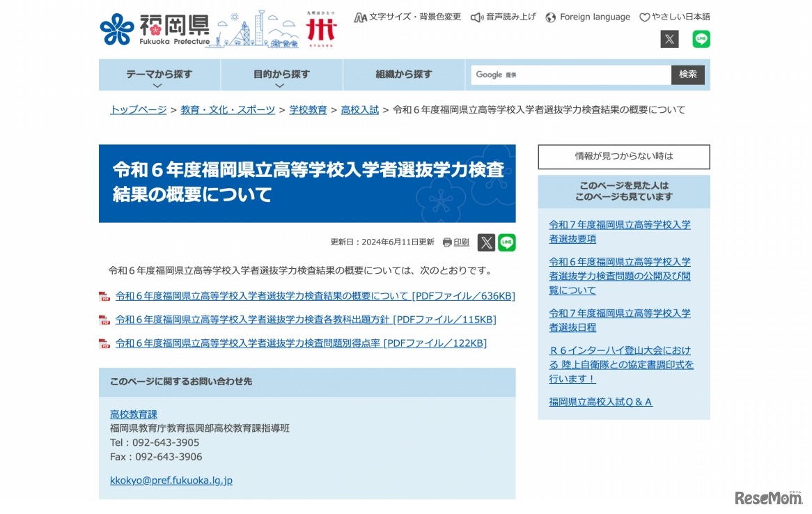Open the 各教科出題方針 PDF link
The image size is (812, 514).
[x=306, y=320]
